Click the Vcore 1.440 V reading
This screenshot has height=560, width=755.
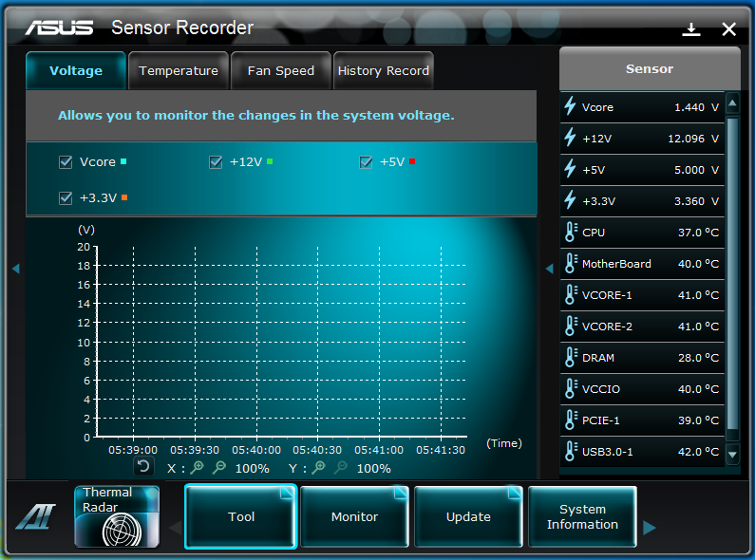[696, 107]
